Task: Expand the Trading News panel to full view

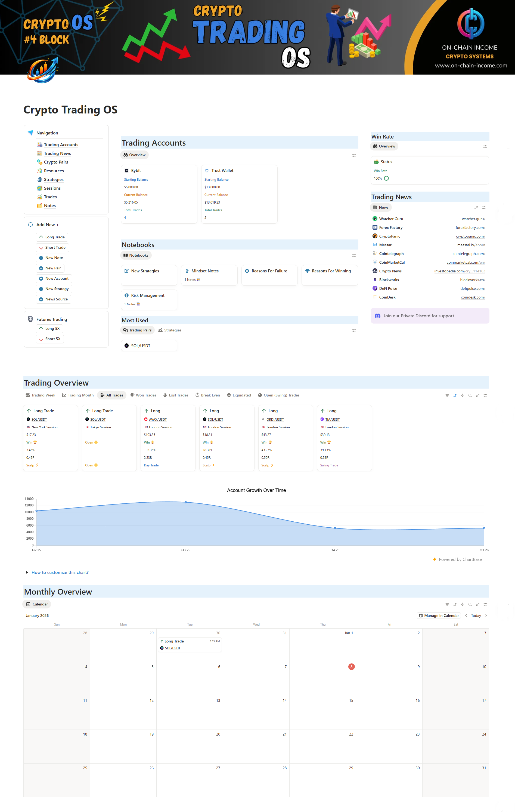Action: (x=476, y=207)
